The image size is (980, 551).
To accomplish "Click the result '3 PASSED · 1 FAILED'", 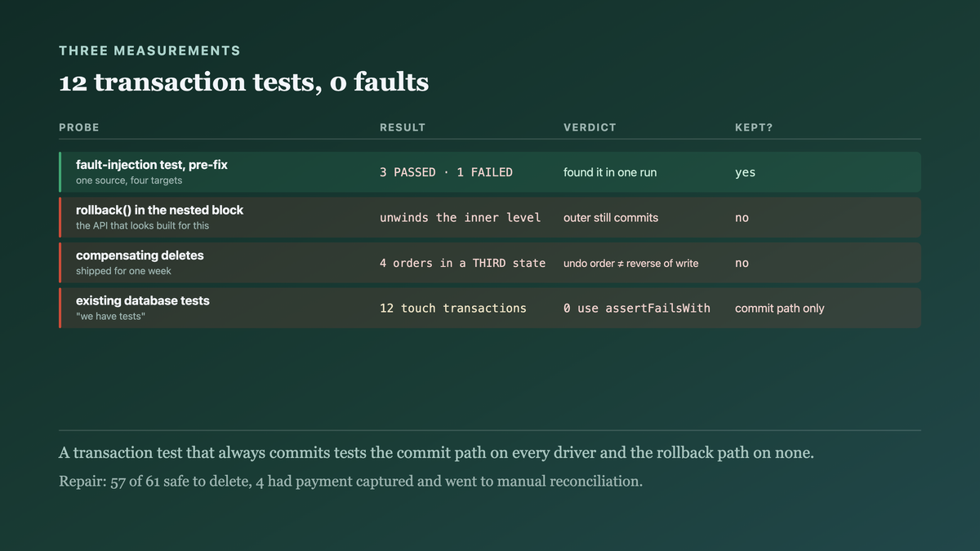I will click(446, 172).
